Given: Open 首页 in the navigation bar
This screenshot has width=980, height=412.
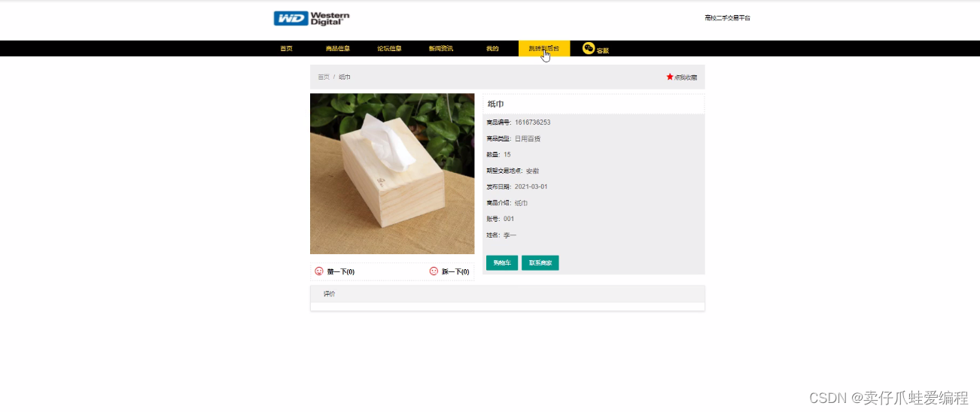Looking at the screenshot, I should [286, 49].
